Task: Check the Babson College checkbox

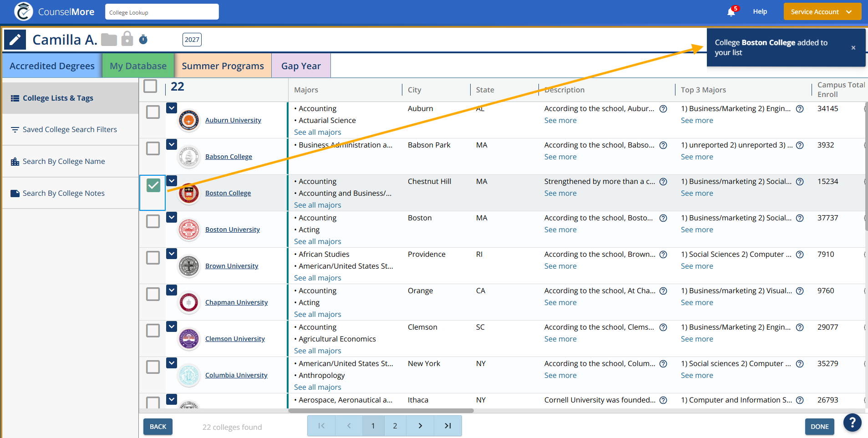Action: (x=153, y=148)
